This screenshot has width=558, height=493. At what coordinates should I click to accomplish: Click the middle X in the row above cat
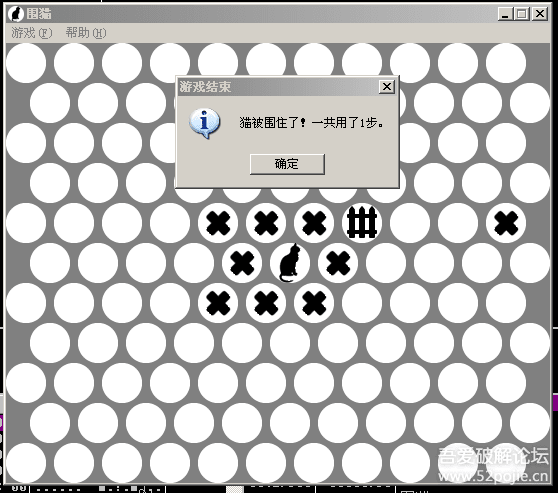click(266, 223)
